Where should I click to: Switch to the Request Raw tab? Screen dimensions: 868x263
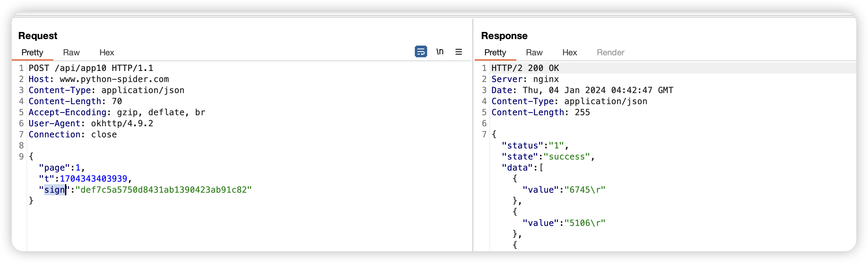pos(71,52)
